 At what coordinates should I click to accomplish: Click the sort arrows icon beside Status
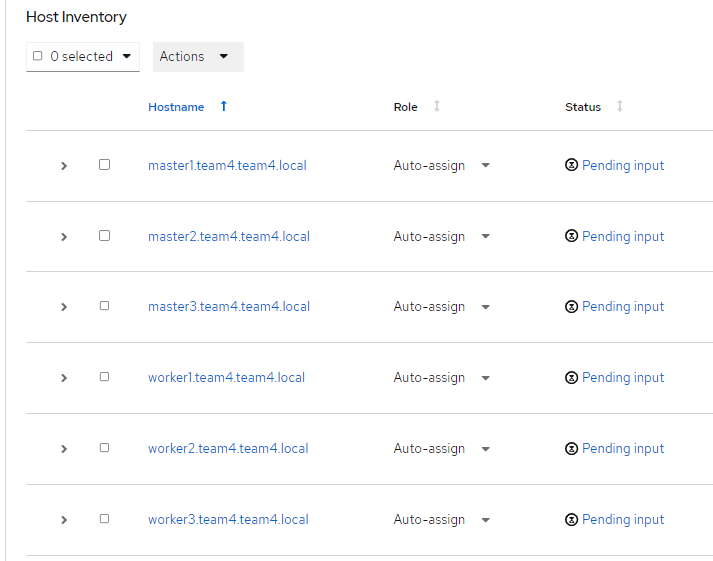point(619,106)
